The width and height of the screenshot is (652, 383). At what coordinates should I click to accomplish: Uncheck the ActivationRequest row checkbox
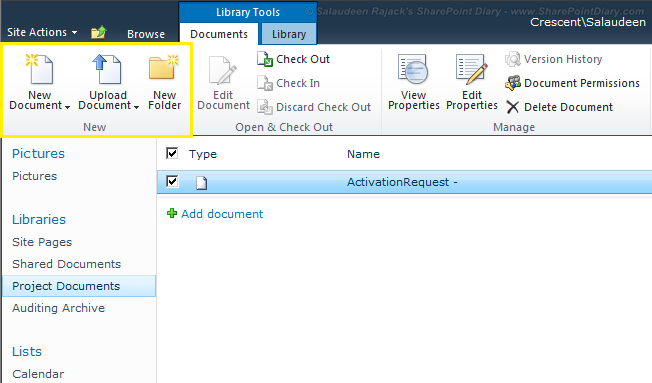[172, 182]
